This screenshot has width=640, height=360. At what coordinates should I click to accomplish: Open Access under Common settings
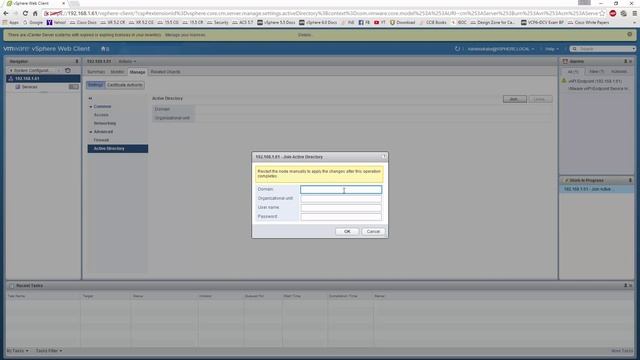(101, 115)
